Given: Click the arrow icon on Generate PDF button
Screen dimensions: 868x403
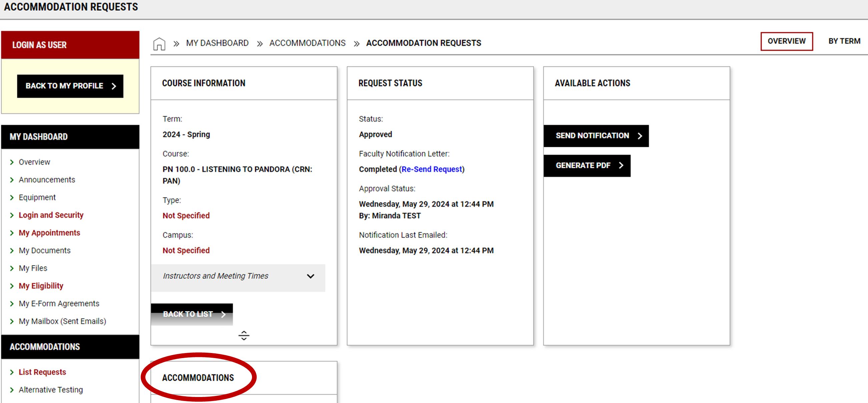Looking at the screenshot, I should coord(621,165).
